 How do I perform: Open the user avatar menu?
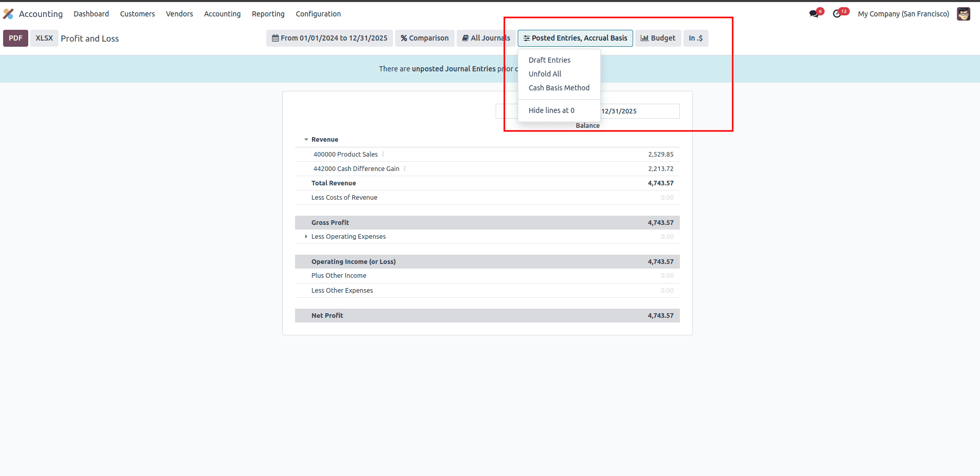click(963, 14)
